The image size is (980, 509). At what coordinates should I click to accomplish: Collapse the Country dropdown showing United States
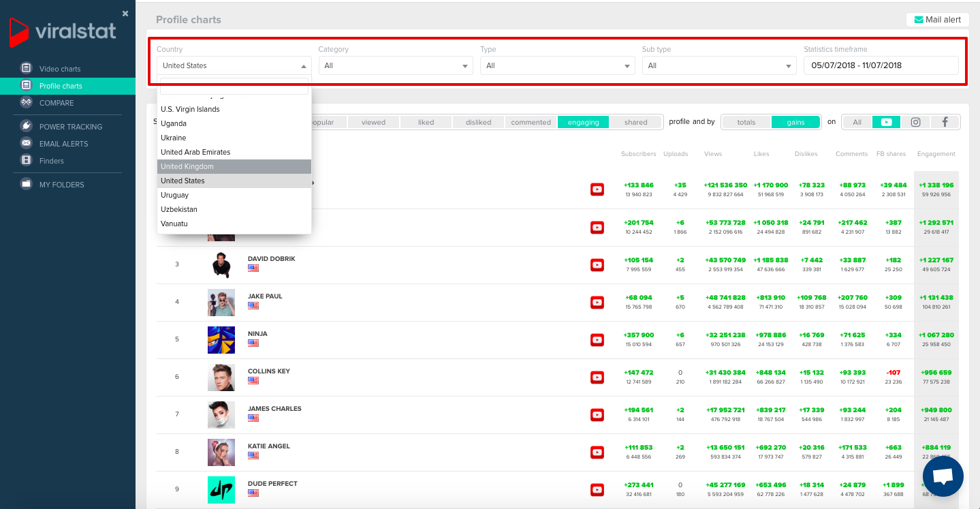click(x=234, y=65)
